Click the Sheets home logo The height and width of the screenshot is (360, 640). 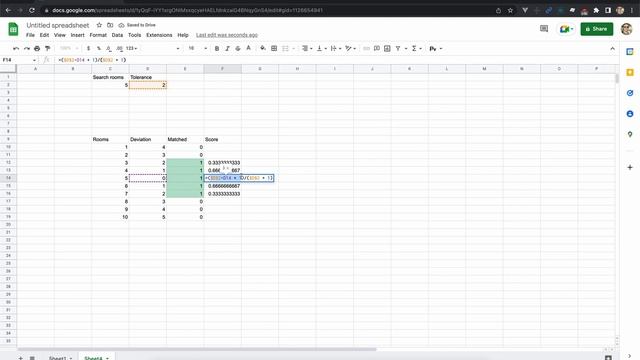point(13,29)
